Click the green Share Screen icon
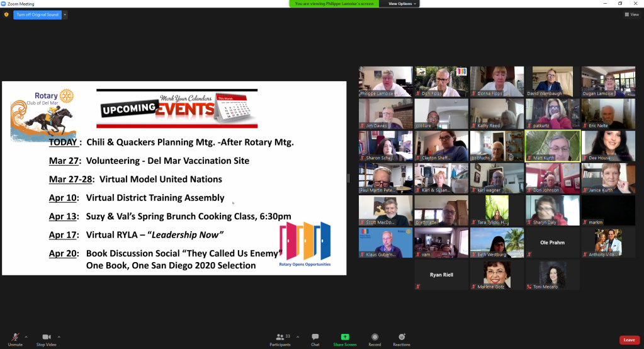644x349 pixels. (344, 337)
